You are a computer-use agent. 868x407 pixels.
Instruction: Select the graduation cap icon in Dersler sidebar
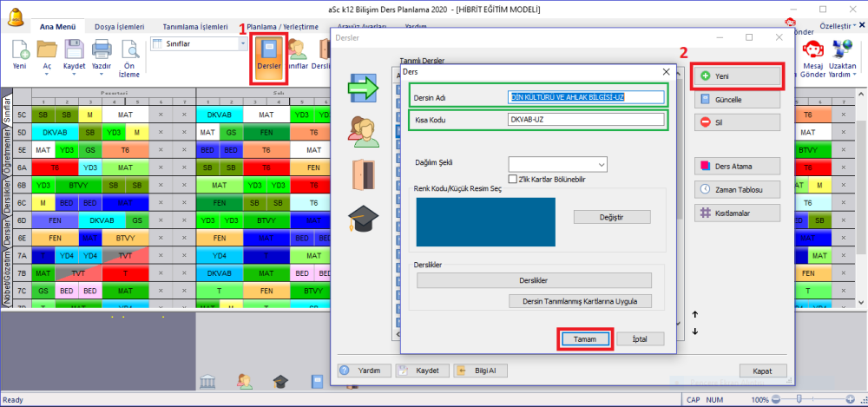(x=363, y=218)
